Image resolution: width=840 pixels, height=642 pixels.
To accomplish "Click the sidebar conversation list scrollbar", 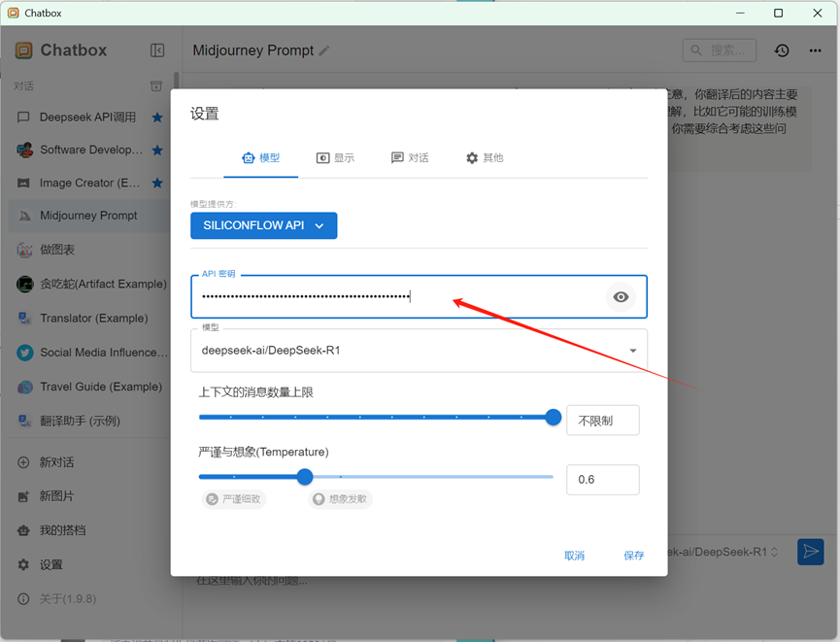I will coord(176,82).
